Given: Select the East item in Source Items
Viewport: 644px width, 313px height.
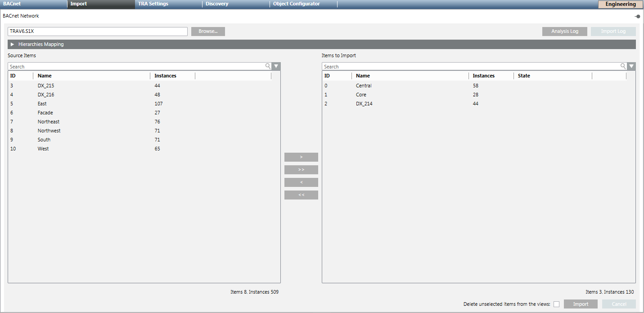Looking at the screenshot, I should [42, 103].
